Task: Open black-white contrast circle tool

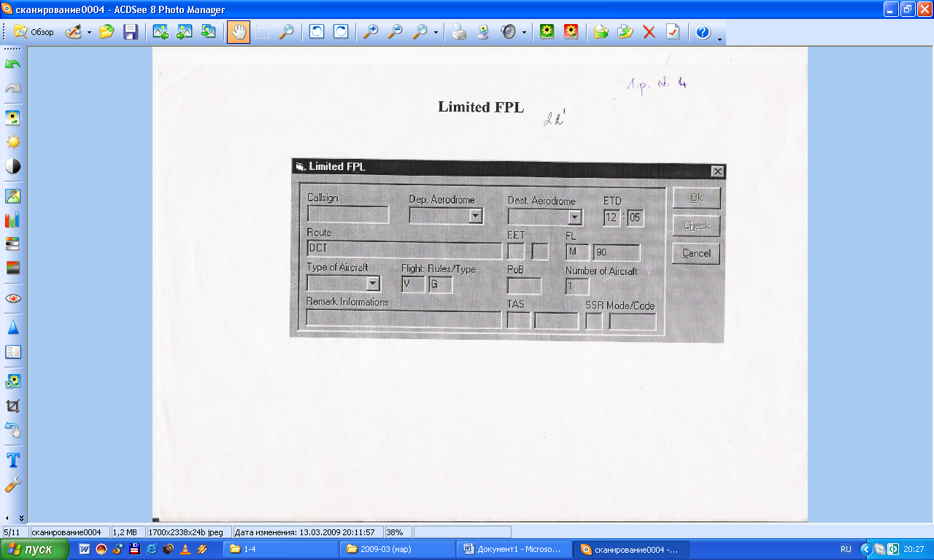Action: click(x=13, y=166)
